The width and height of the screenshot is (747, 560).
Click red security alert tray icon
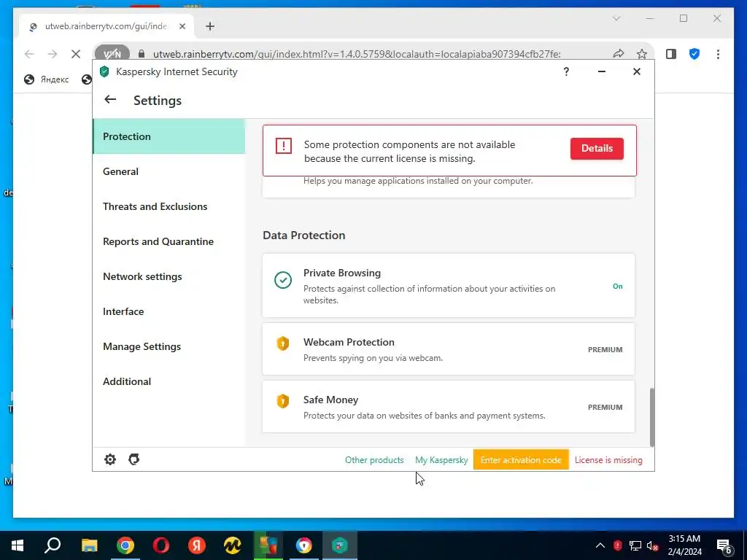click(617, 545)
